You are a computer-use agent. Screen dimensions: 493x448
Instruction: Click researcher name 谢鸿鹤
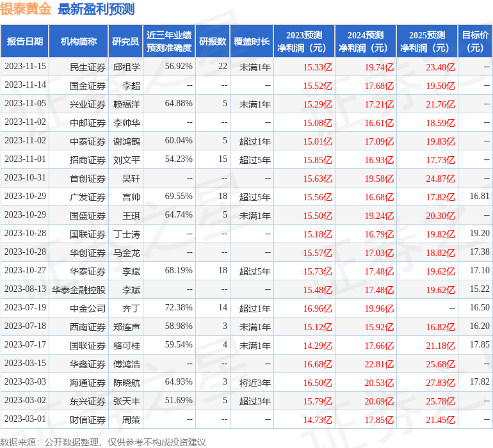pos(127,141)
